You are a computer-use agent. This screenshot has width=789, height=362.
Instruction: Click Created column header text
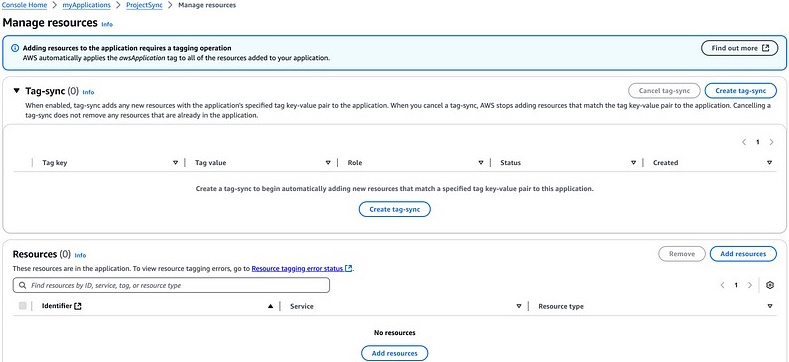(x=665, y=163)
